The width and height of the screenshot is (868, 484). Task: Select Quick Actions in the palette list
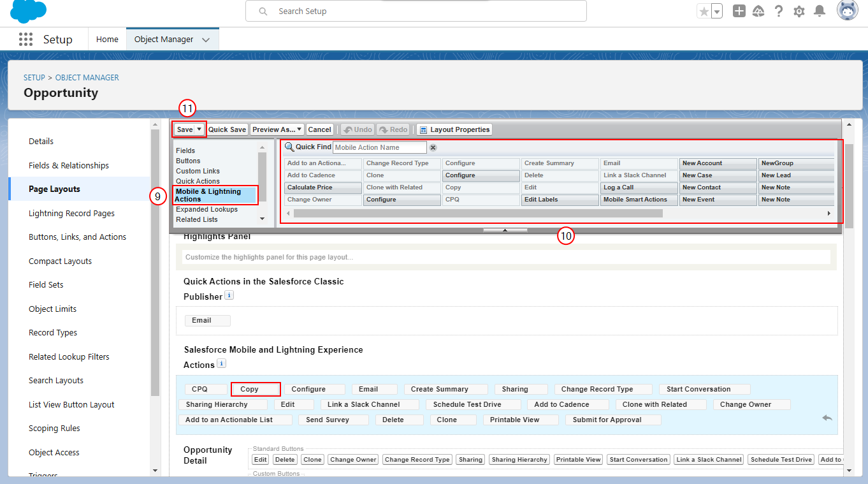pyautogui.click(x=198, y=181)
